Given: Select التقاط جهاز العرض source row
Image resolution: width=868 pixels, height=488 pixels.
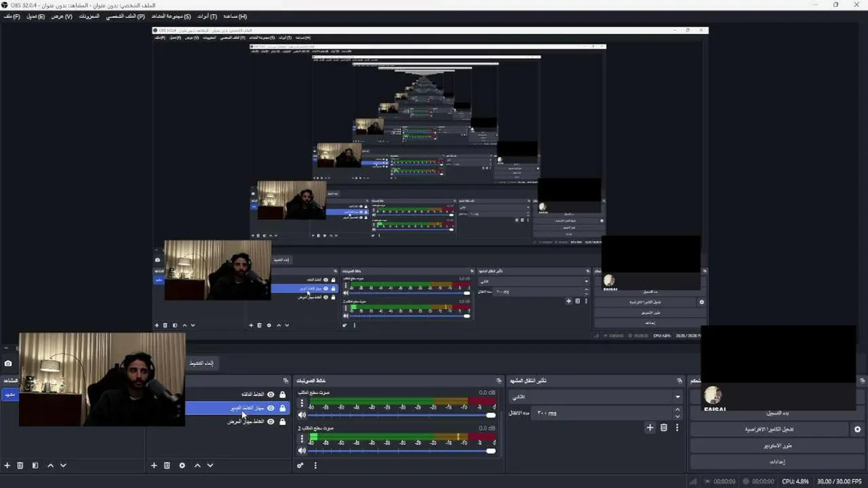Looking at the screenshot, I should coord(237,422).
